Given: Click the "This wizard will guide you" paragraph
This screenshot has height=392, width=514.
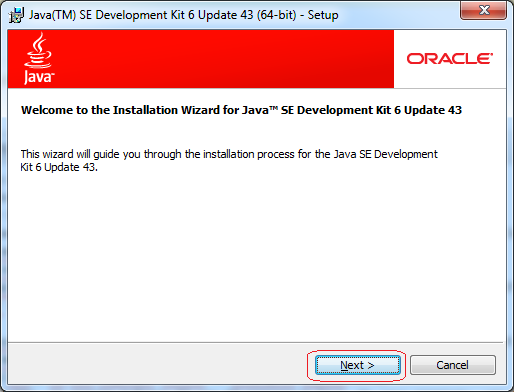Looking at the screenshot, I should pyautogui.click(x=229, y=161).
